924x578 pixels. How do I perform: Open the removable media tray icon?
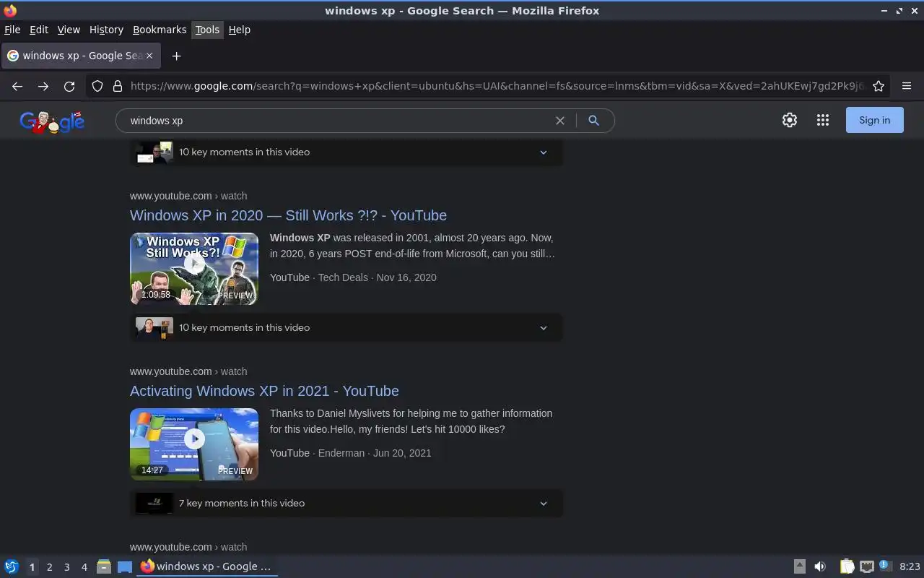(x=800, y=566)
